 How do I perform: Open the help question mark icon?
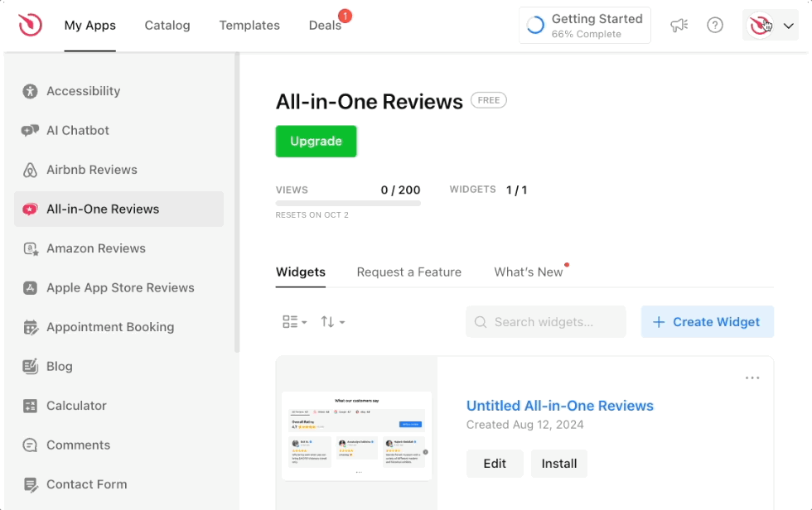(x=715, y=25)
